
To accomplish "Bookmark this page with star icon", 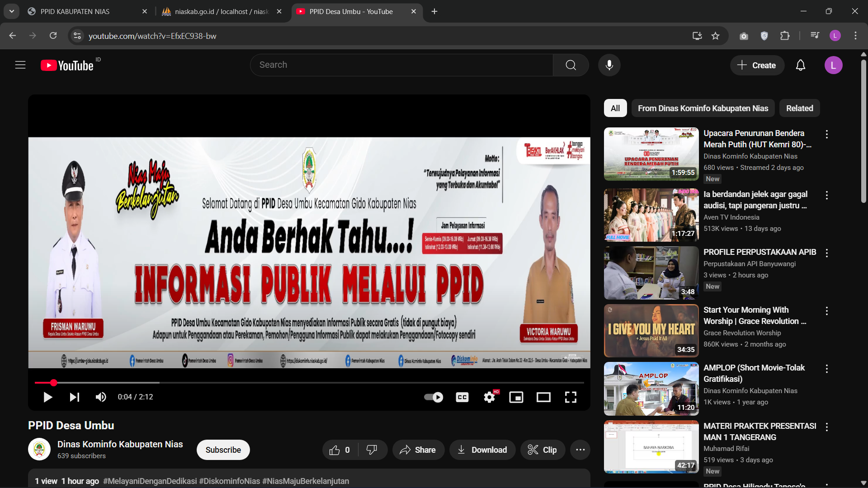I will [715, 36].
